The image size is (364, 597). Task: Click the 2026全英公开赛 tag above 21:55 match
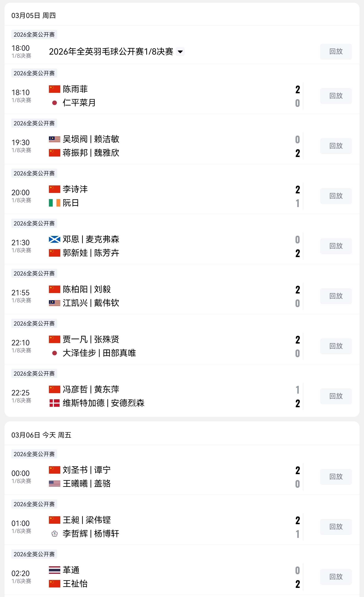[x=34, y=273]
